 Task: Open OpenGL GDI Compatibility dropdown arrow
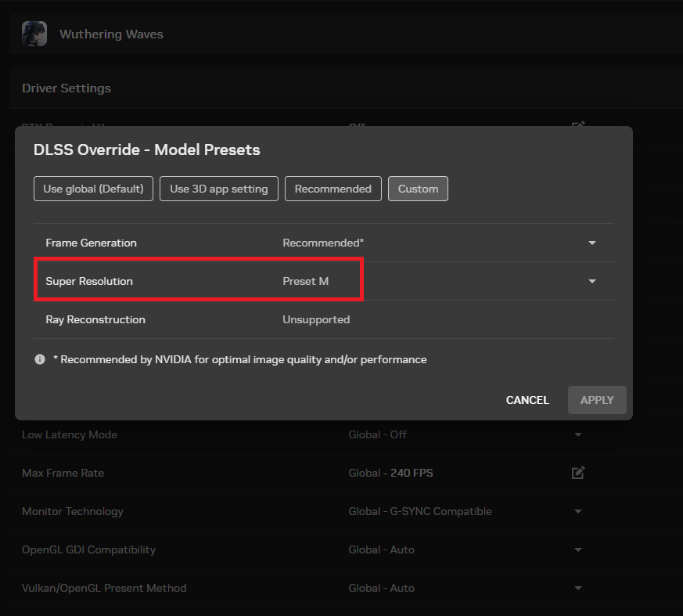(x=578, y=549)
